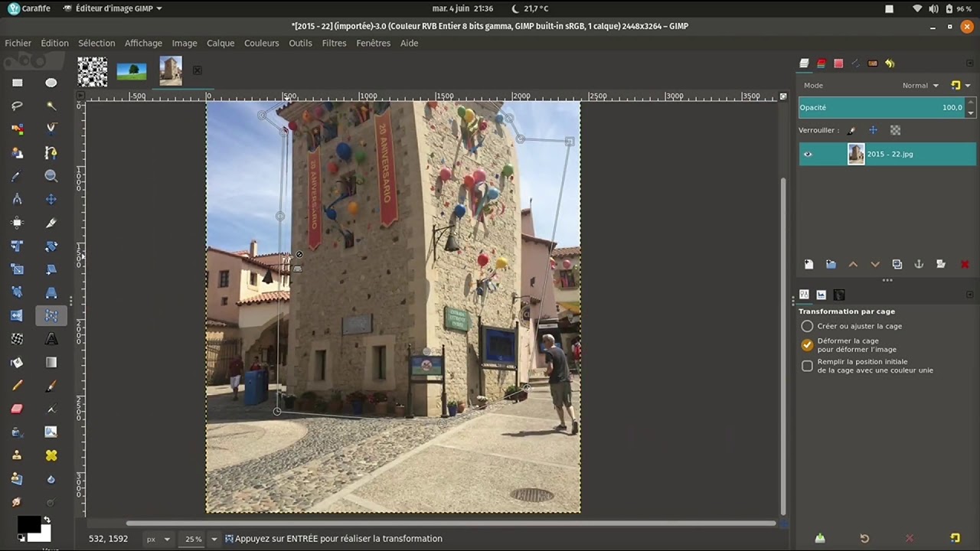Select the Foreground Select tool
Viewport: 980px width, 551px height.
tap(17, 152)
